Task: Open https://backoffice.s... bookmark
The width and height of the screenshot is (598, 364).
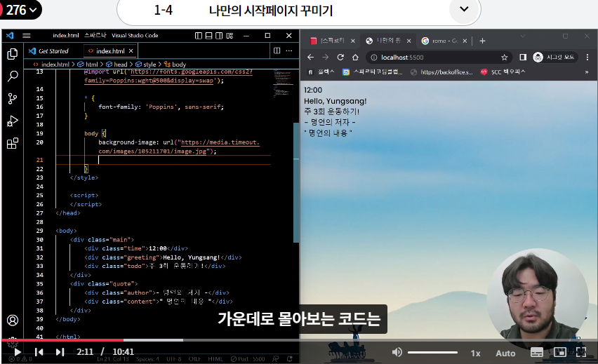Action: coord(441,72)
